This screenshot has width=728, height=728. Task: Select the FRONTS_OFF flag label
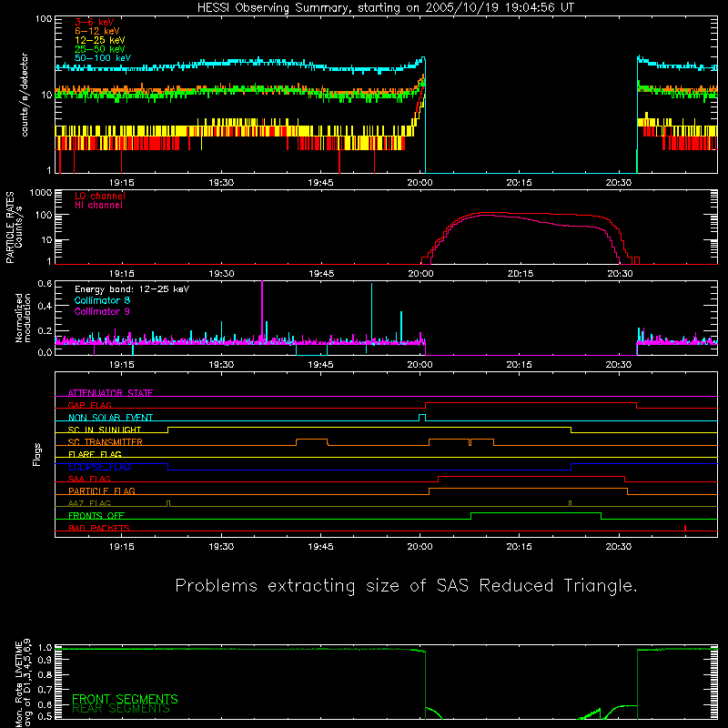96,515
